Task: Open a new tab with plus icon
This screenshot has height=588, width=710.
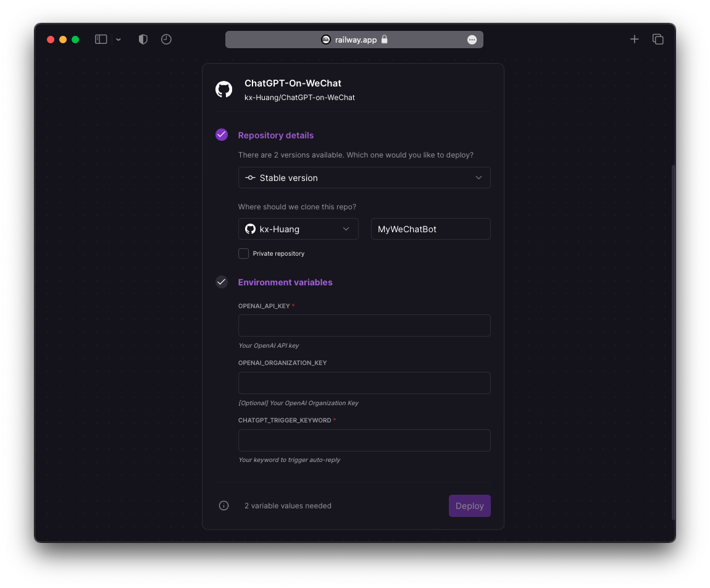Action: point(634,40)
